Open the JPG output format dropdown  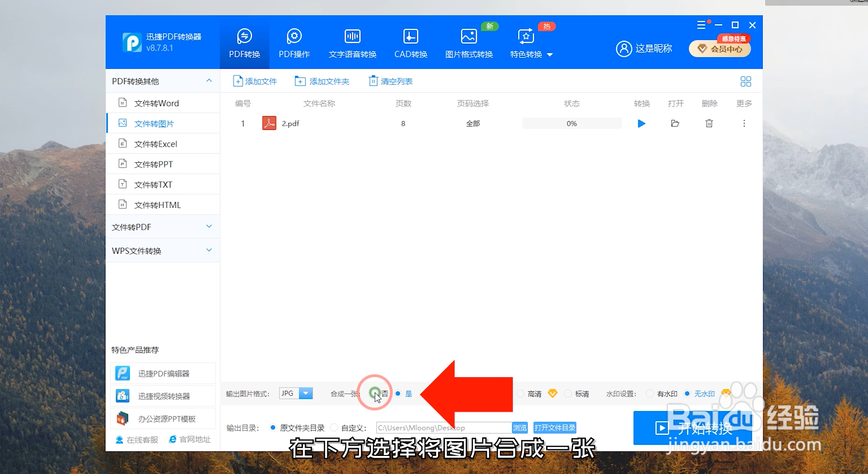[x=307, y=393]
